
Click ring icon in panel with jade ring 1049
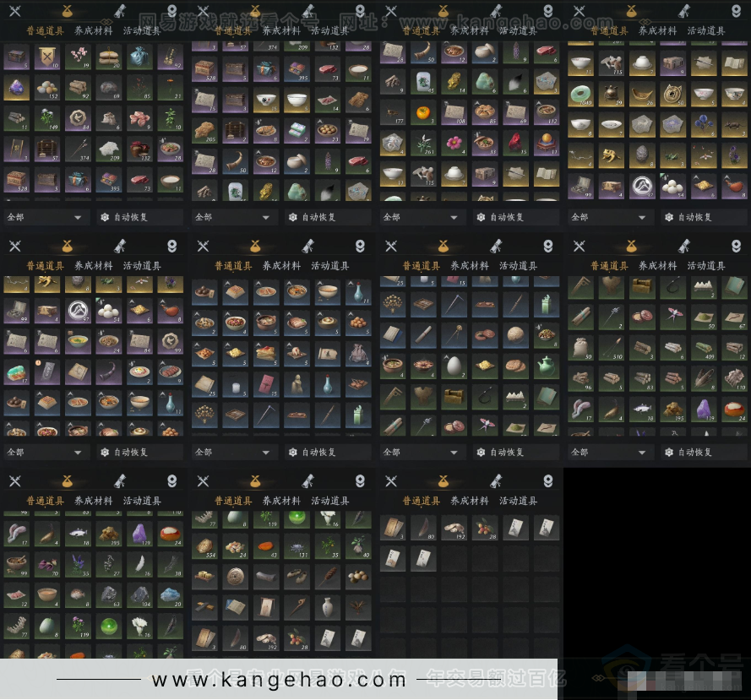coord(736,11)
